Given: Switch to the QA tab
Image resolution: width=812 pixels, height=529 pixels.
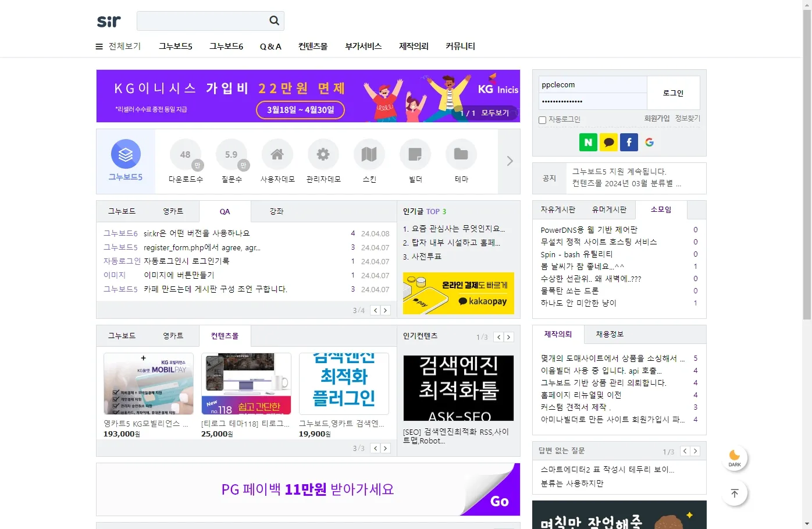Looking at the screenshot, I should 225,212.
